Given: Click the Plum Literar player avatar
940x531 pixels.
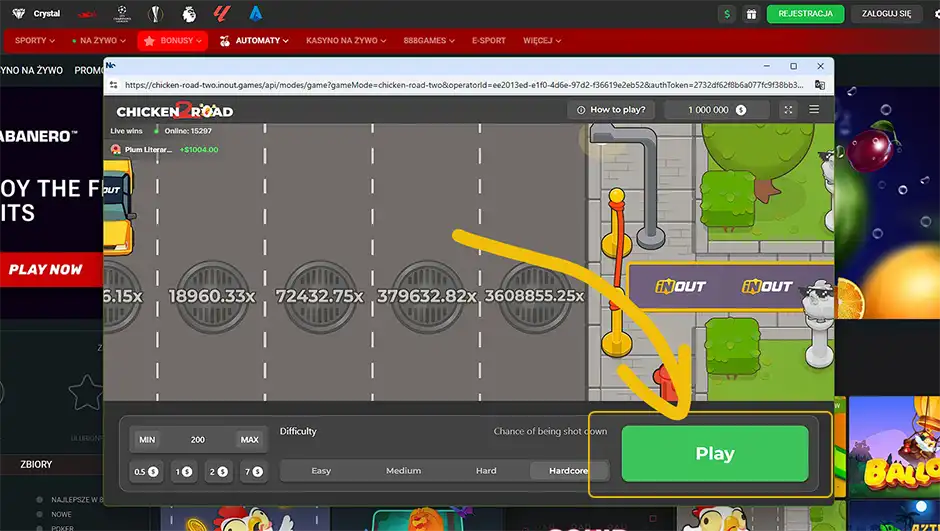Looking at the screenshot, I should point(116,149).
